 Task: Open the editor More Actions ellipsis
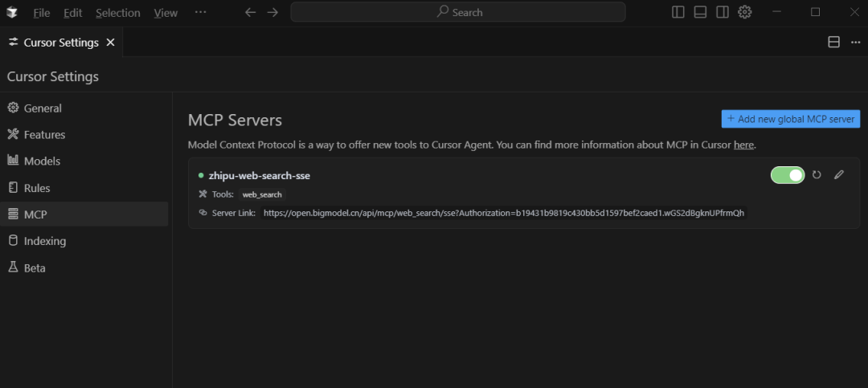(x=855, y=42)
